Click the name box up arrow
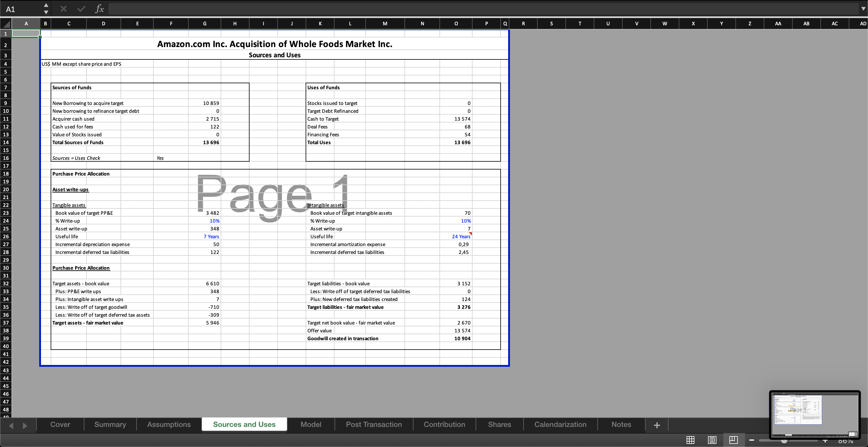 pos(46,5)
